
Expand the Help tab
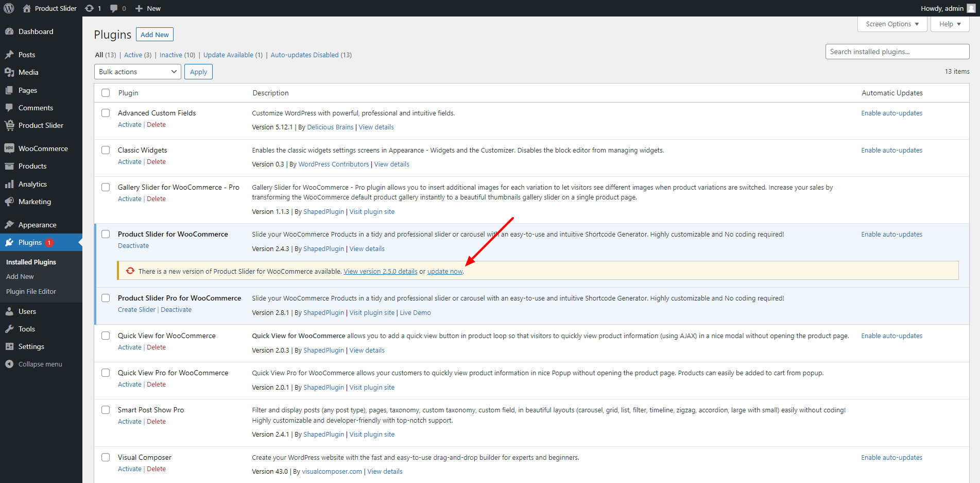tap(950, 24)
